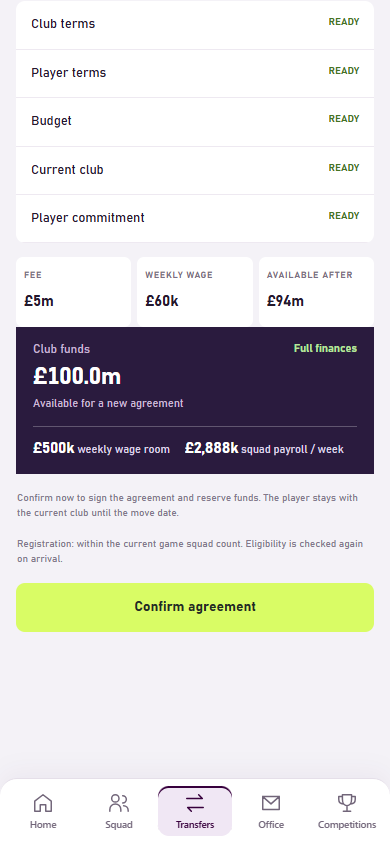This screenshot has height=844, width=390.
Task: Select the Transfers arrows icon
Action: pos(195,804)
